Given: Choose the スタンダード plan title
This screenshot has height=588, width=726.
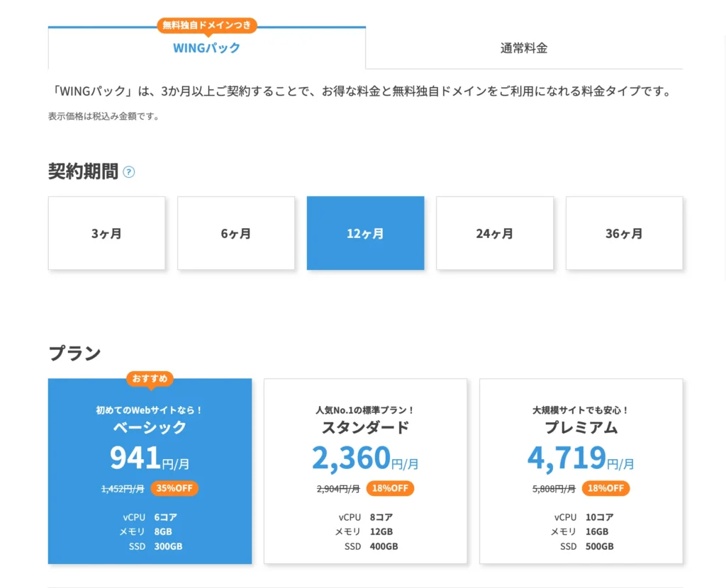Looking at the screenshot, I should (x=365, y=427).
